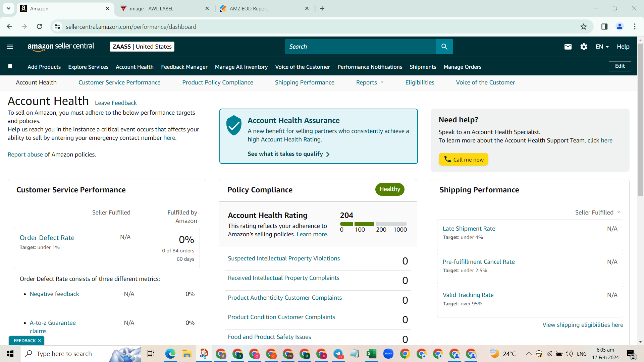Open Task View on the taskbar
The height and width of the screenshot is (362, 644).
point(151,354)
